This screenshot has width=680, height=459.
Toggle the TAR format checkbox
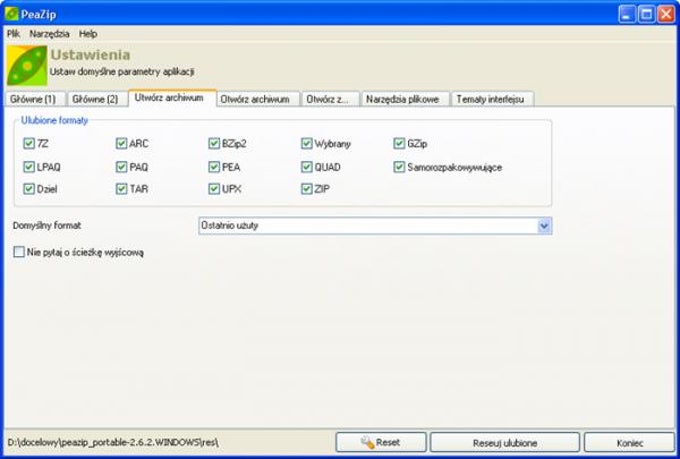(x=121, y=189)
